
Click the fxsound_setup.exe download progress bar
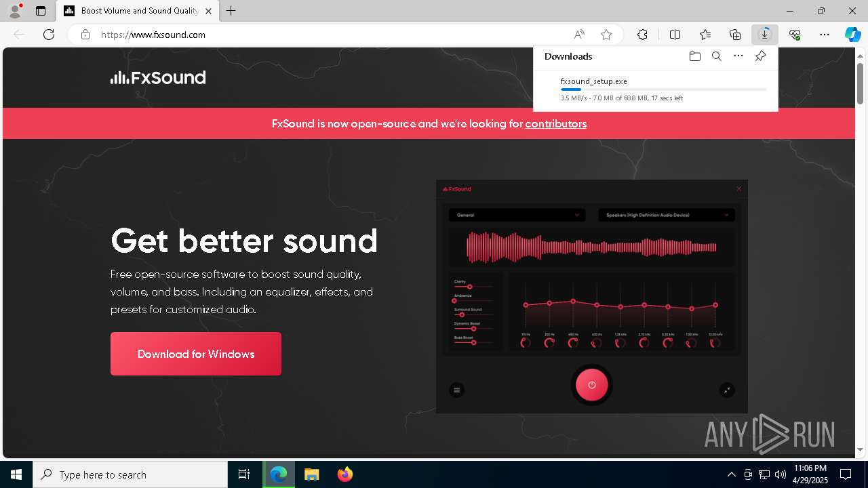click(664, 89)
